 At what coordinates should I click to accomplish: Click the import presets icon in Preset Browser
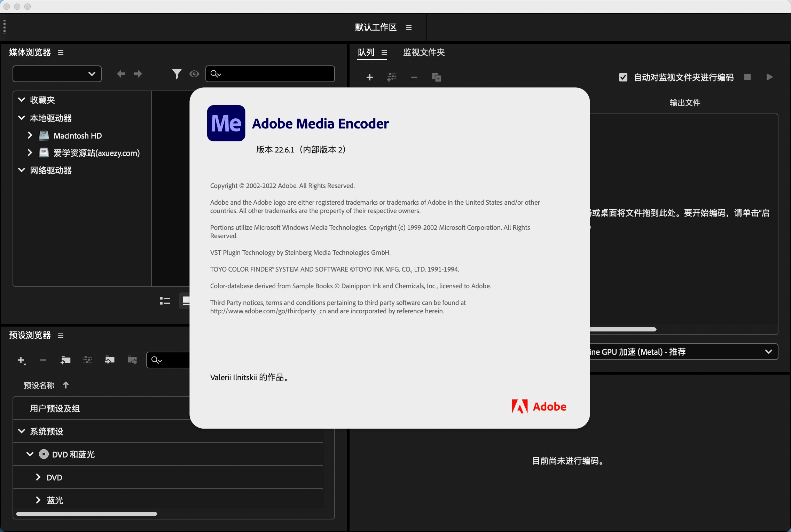coord(110,360)
